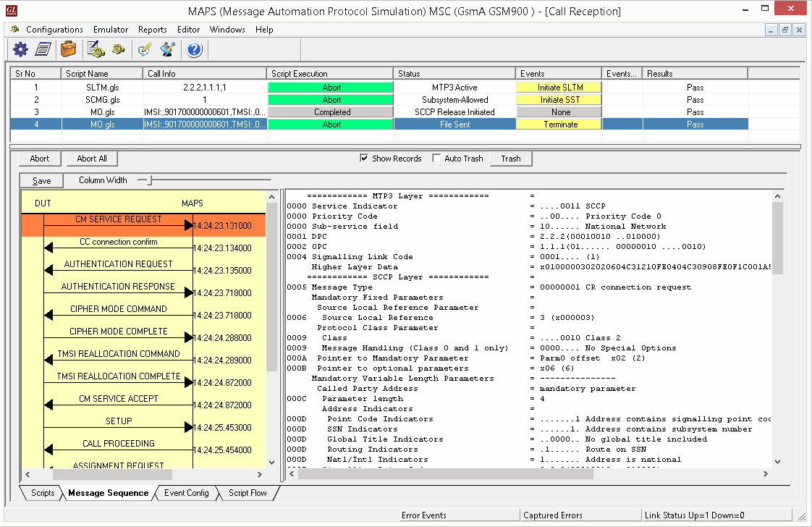Open the Reports menu
This screenshot has height=527, width=812.
(x=152, y=30)
